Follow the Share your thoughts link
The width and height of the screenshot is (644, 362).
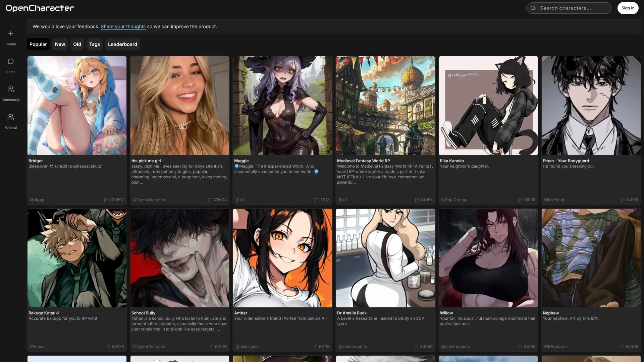click(123, 26)
